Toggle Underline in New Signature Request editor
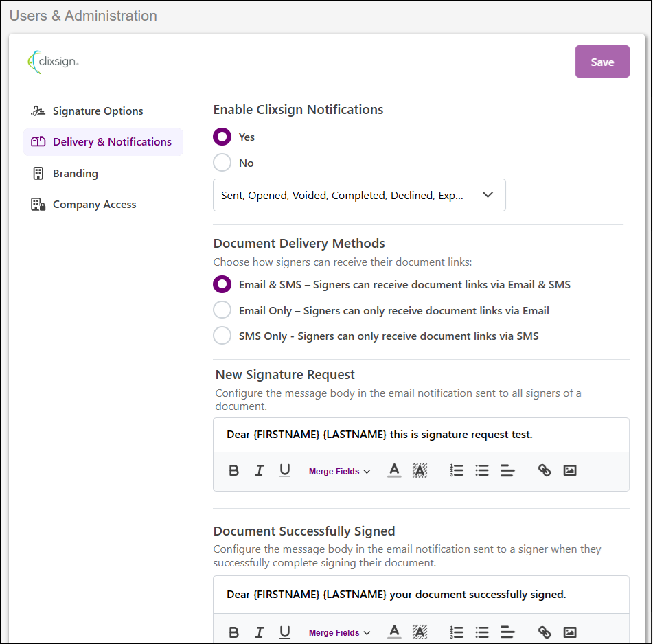 284,470
